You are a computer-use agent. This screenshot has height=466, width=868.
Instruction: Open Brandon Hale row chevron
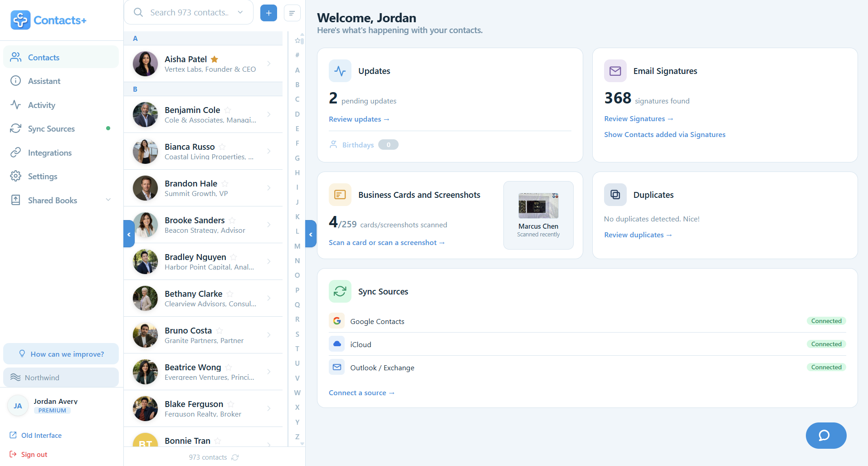tap(269, 188)
